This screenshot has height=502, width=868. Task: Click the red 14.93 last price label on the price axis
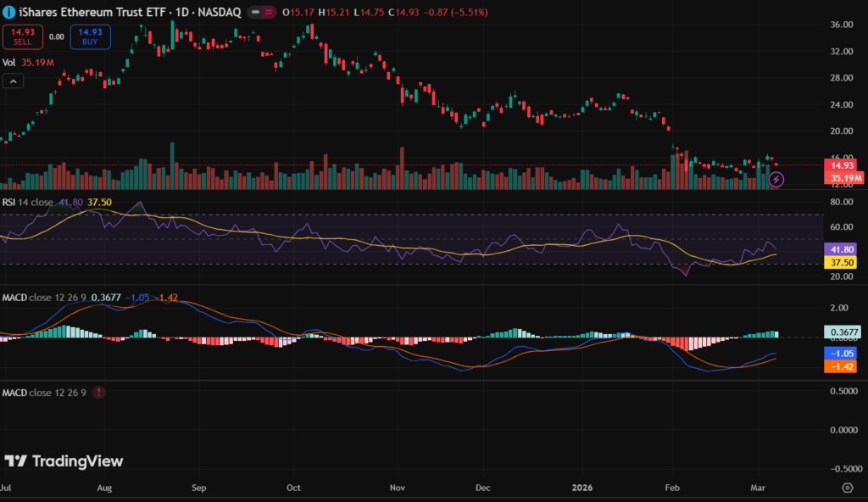[842, 165]
